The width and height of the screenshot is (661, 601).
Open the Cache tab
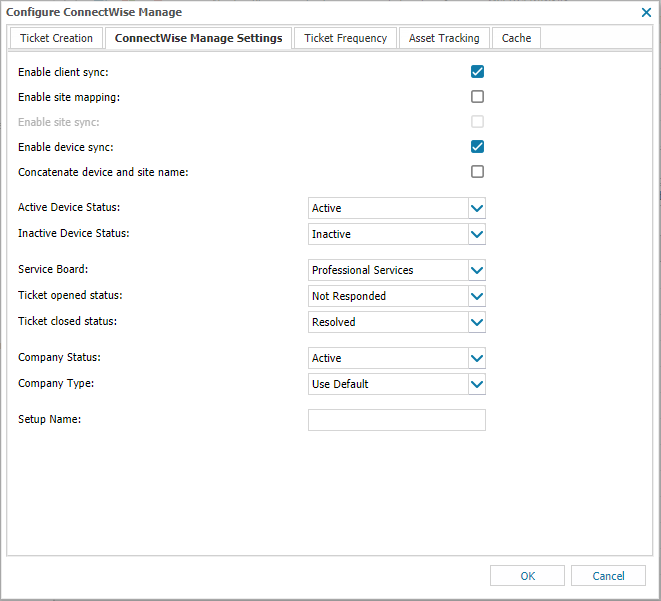click(516, 38)
